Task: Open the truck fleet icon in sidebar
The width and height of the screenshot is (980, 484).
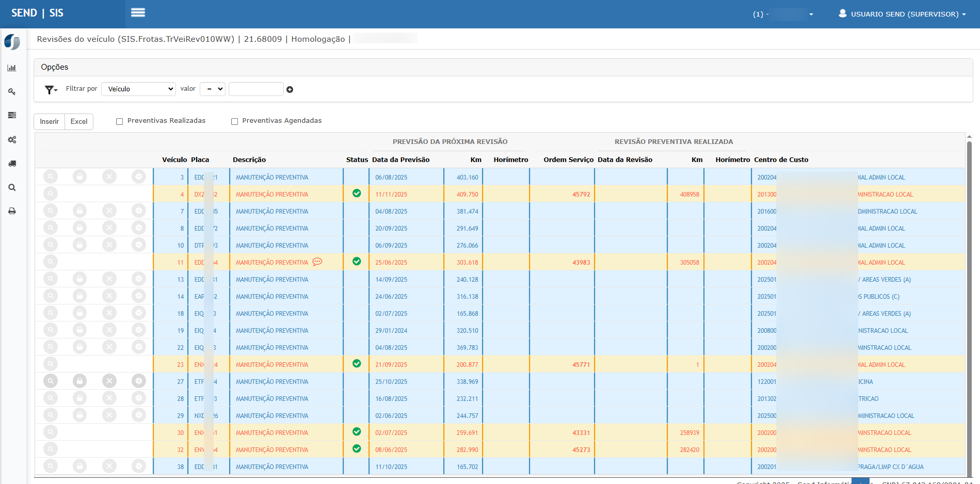Action: click(12, 164)
